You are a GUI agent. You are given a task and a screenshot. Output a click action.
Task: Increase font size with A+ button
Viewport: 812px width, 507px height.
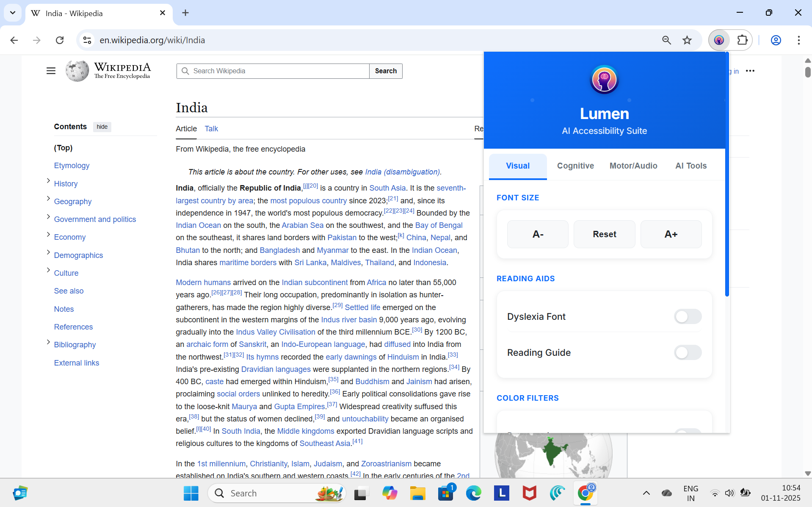tap(671, 234)
